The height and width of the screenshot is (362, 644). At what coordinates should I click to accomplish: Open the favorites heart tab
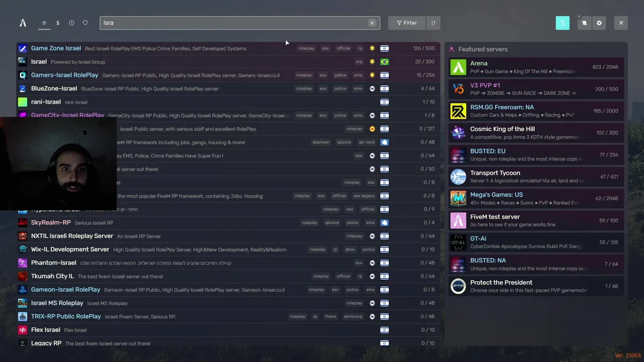tap(85, 23)
